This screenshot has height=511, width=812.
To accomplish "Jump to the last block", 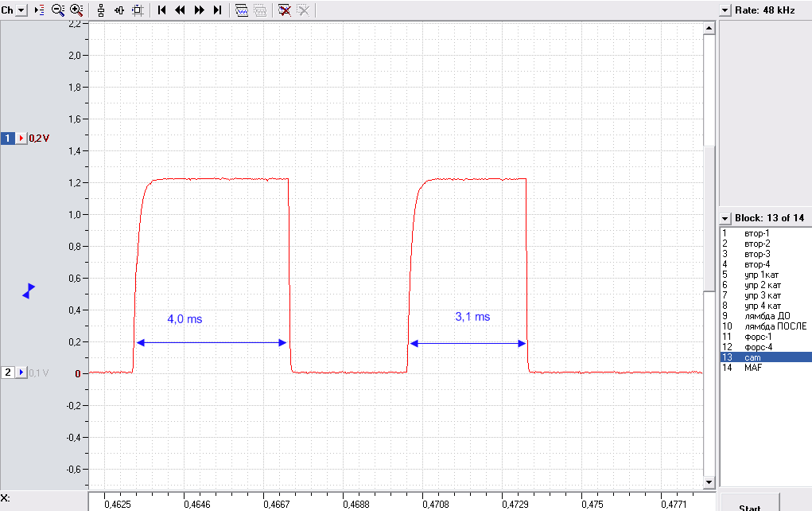I will [217, 10].
